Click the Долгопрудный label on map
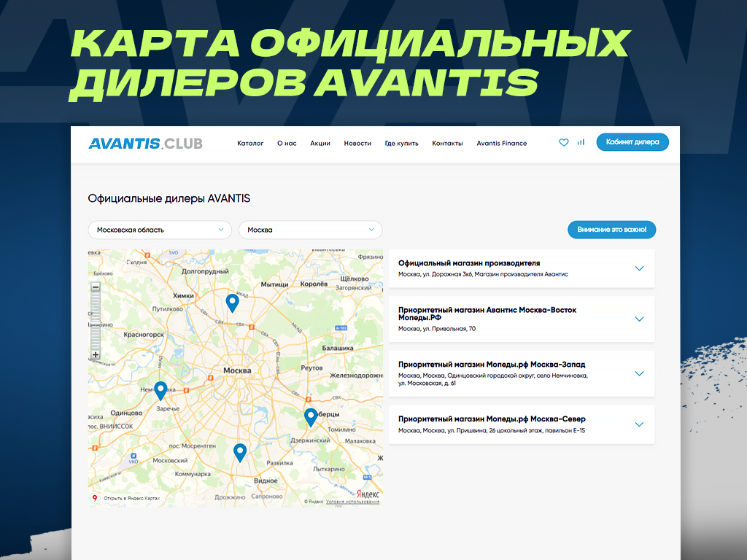The height and width of the screenshot is (560, 747). pos(205,271)
